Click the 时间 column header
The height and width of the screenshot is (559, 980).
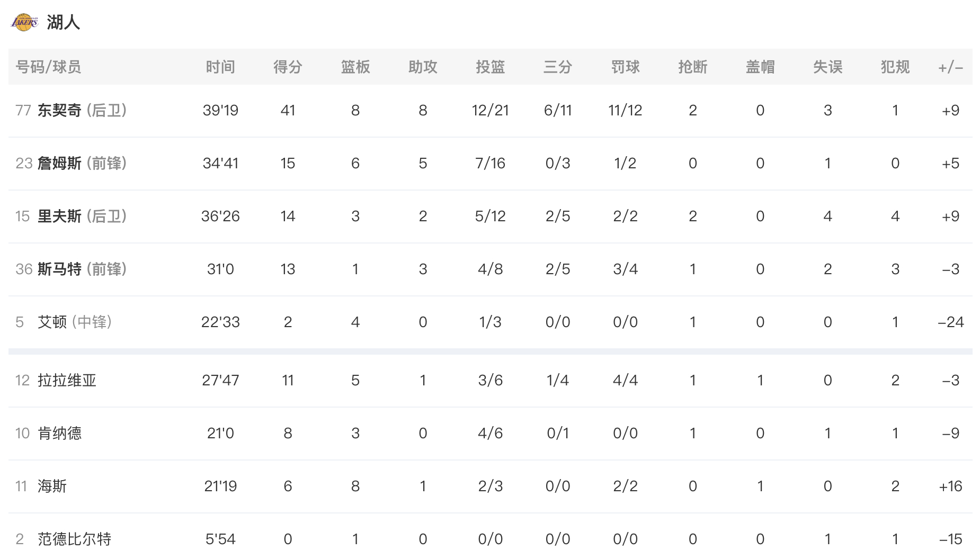(220, 67)
